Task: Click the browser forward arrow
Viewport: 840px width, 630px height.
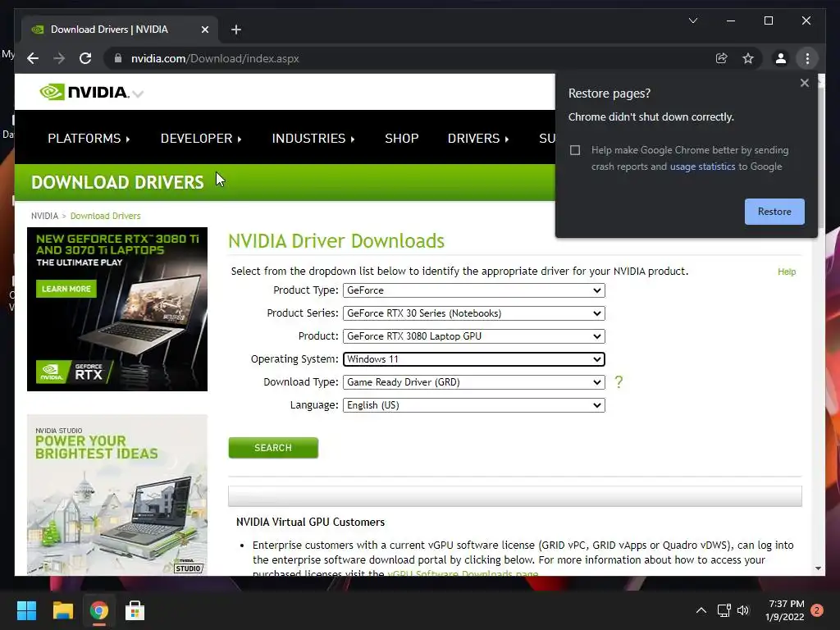Action: point(59,58)
